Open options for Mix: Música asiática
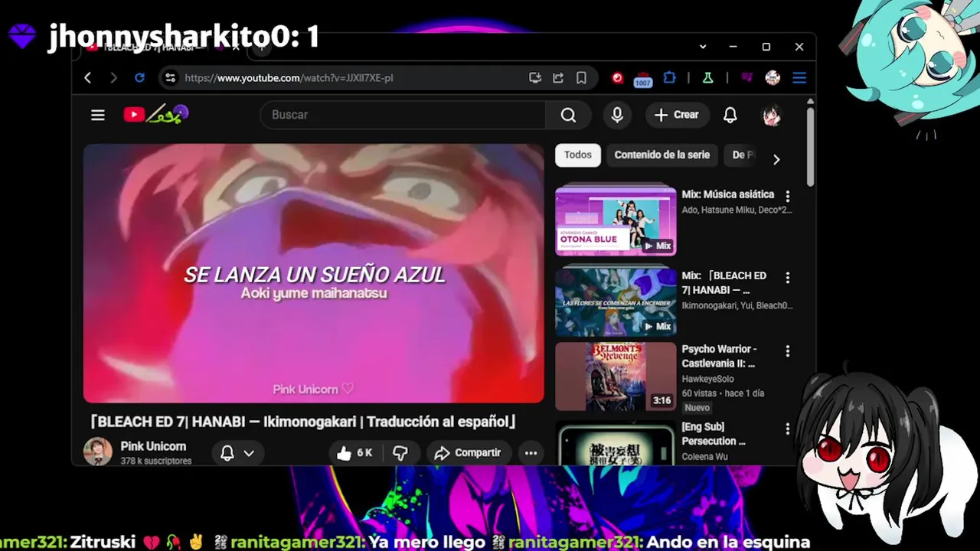Screen dimensions: 980x551 (x=788, y=197)
